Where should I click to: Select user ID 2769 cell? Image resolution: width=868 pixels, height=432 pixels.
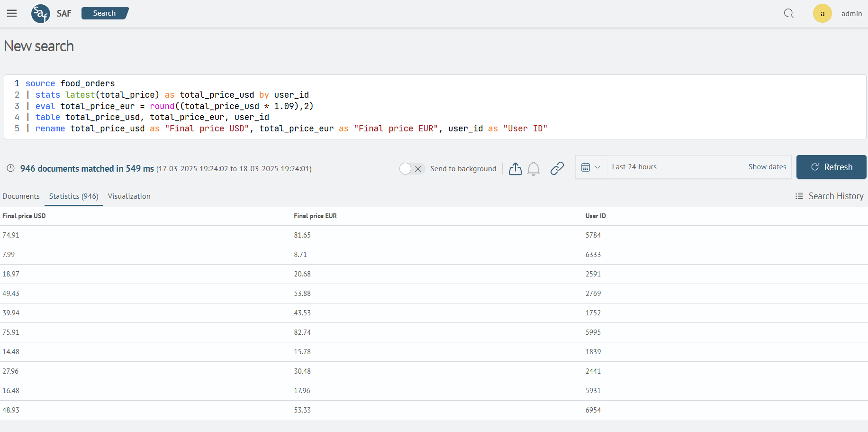click(593, 294)
